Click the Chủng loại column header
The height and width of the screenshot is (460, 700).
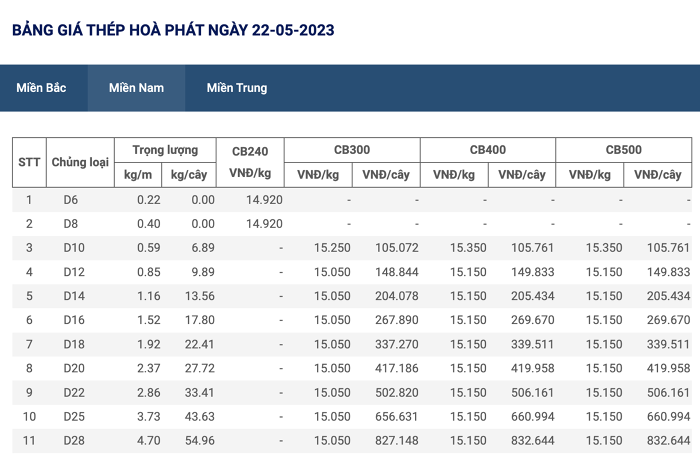click(x=80, y=162)
